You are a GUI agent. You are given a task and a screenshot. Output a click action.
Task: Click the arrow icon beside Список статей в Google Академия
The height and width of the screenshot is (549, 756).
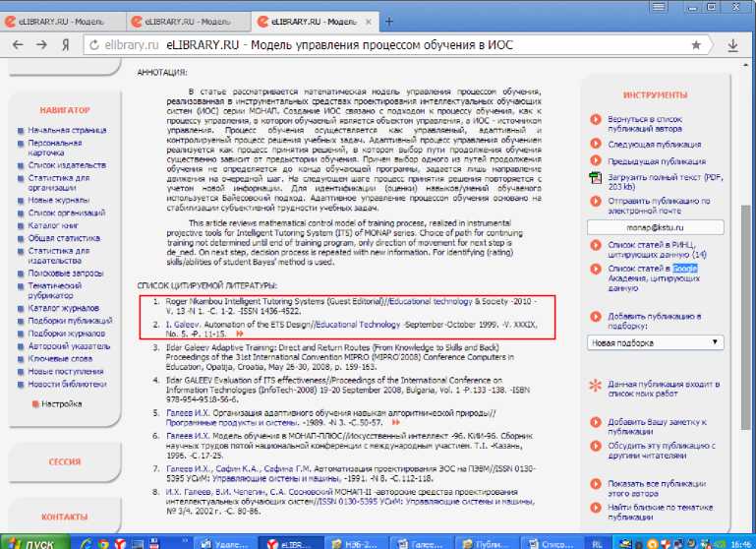596,269
